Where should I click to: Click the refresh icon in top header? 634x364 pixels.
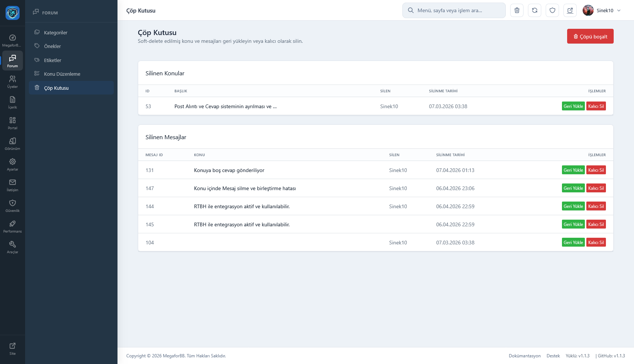[x=535, y=10]
